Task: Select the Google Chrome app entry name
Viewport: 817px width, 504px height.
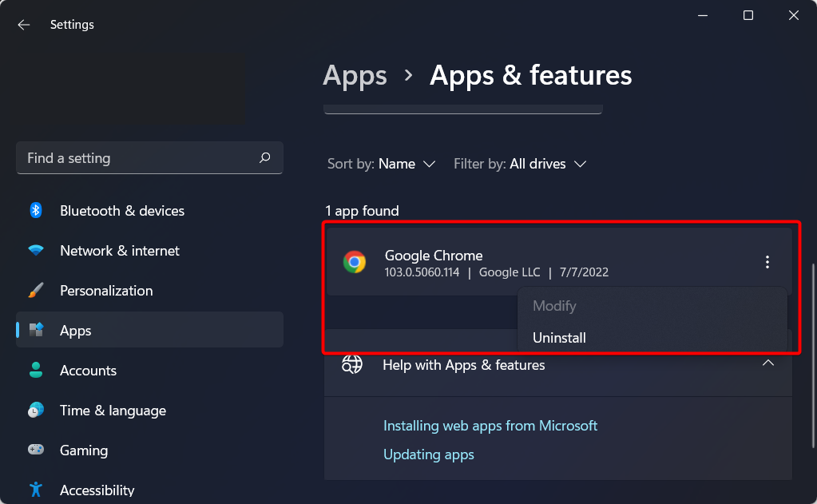Action: coord(434,256)
